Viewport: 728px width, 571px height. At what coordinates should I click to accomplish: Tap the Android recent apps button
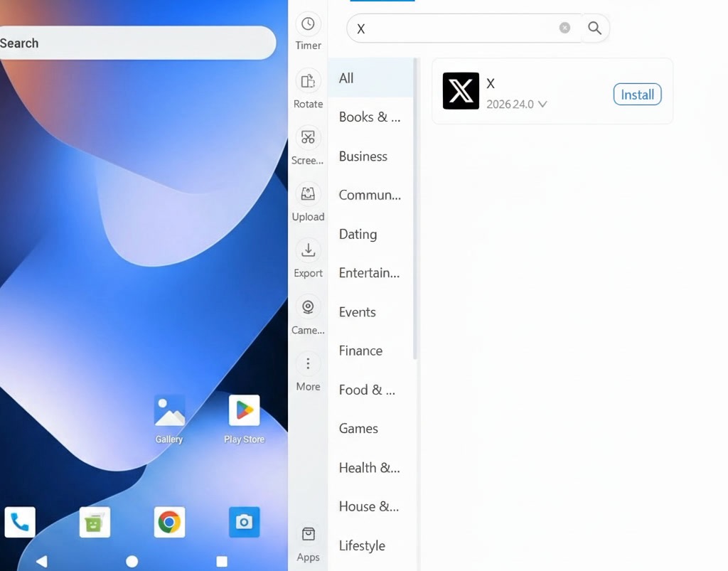click(x=222, y=561)
